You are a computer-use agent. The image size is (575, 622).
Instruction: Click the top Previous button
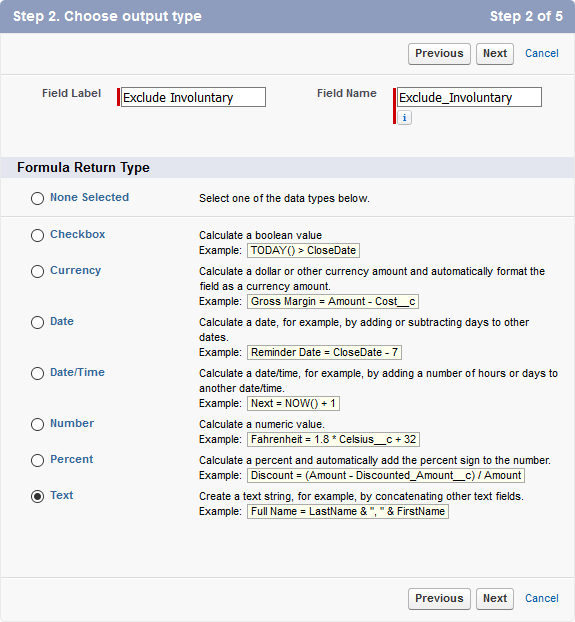439,54
